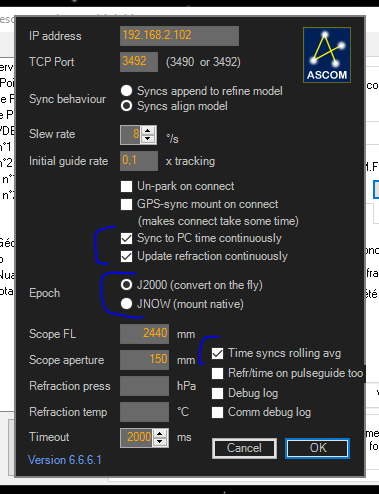Screen dimensions: 379x494
Task: Increase slew rate with up arrow
Action: (x=148, y=130)
